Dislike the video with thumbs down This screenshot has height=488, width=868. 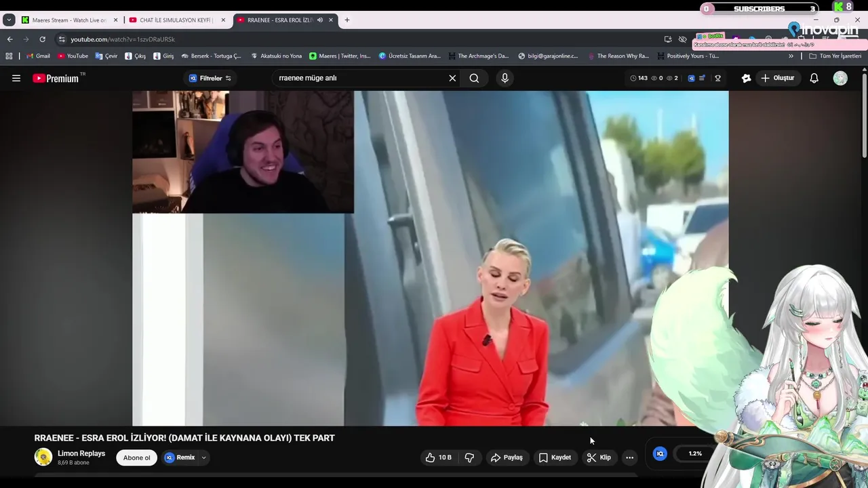coord(469,457)
